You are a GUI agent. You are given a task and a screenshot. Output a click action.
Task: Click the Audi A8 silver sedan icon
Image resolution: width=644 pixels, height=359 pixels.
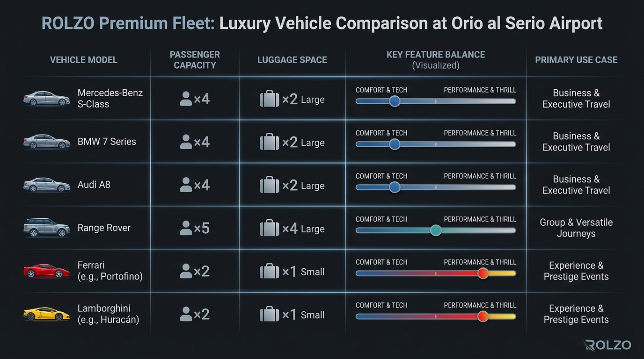point(46,185)
